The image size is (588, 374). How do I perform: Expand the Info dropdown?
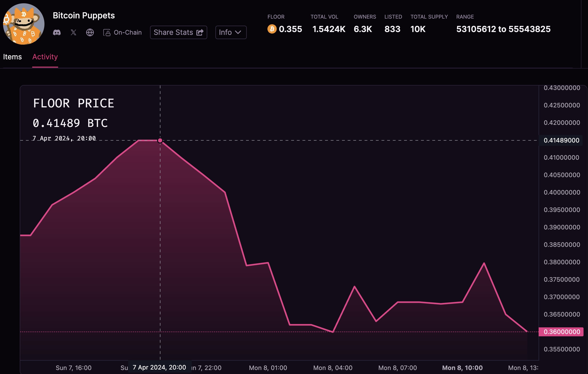coord(230,32)
